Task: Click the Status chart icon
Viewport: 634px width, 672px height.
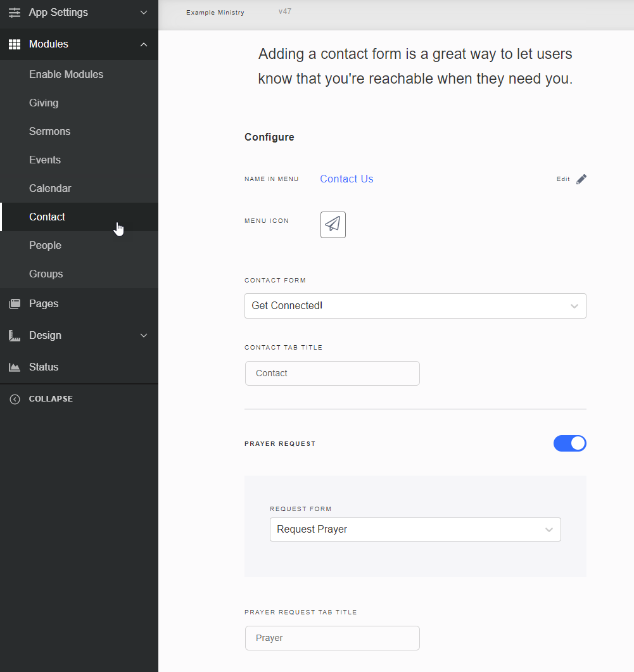Action: click(x=14, y=367)
